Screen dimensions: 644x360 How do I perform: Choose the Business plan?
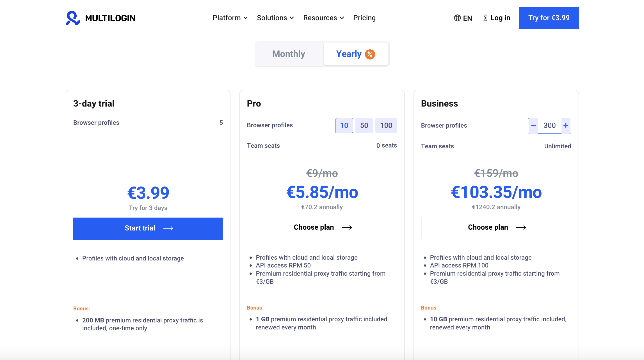click(x=496, y=228)
